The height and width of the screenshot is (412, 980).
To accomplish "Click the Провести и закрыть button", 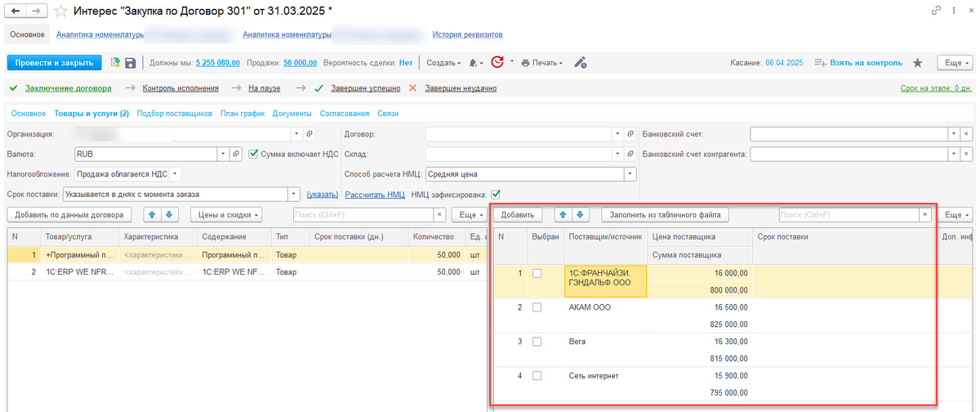I will [x=54, y=63].
